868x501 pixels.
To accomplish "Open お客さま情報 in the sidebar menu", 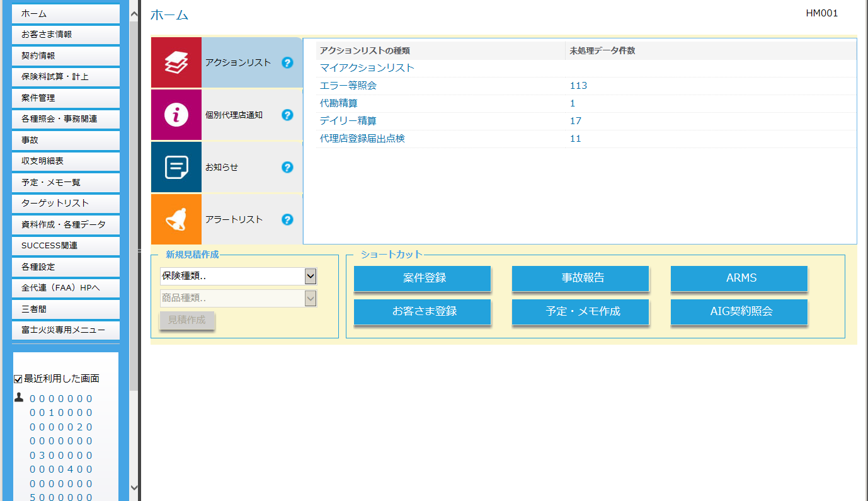I will [66, 35].
